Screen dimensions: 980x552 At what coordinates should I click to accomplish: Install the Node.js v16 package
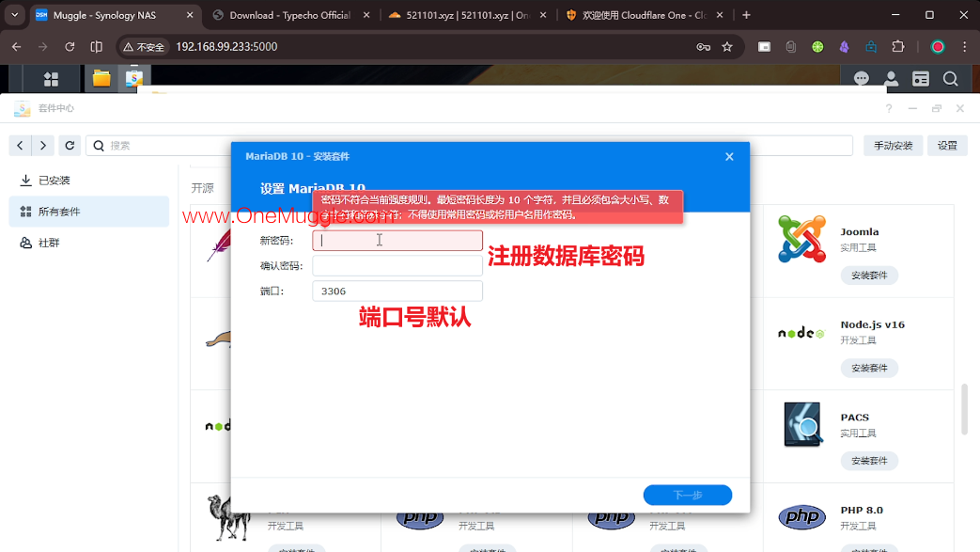tap(869, 368)
